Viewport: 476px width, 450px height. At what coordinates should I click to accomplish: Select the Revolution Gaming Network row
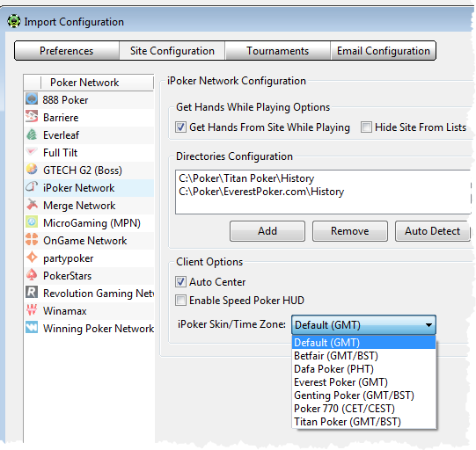point(89,294)
